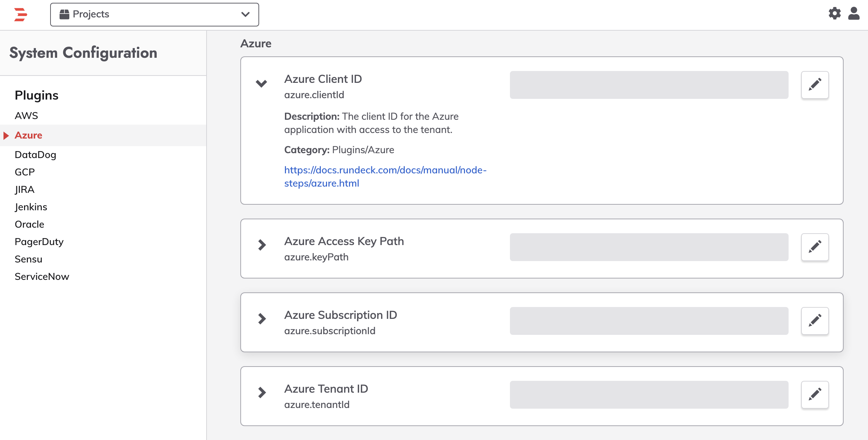Open the settings gear menu
868x440 pixels.
pyautogui.click(x=835, y=14)
